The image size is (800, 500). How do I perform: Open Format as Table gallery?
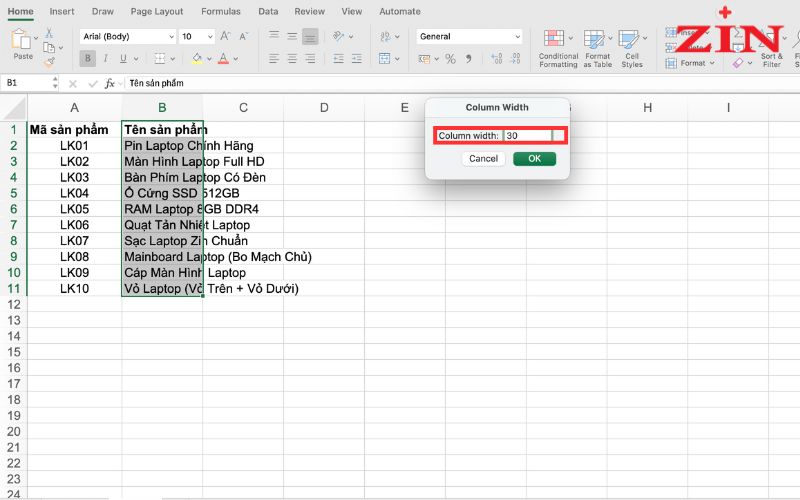597,49
